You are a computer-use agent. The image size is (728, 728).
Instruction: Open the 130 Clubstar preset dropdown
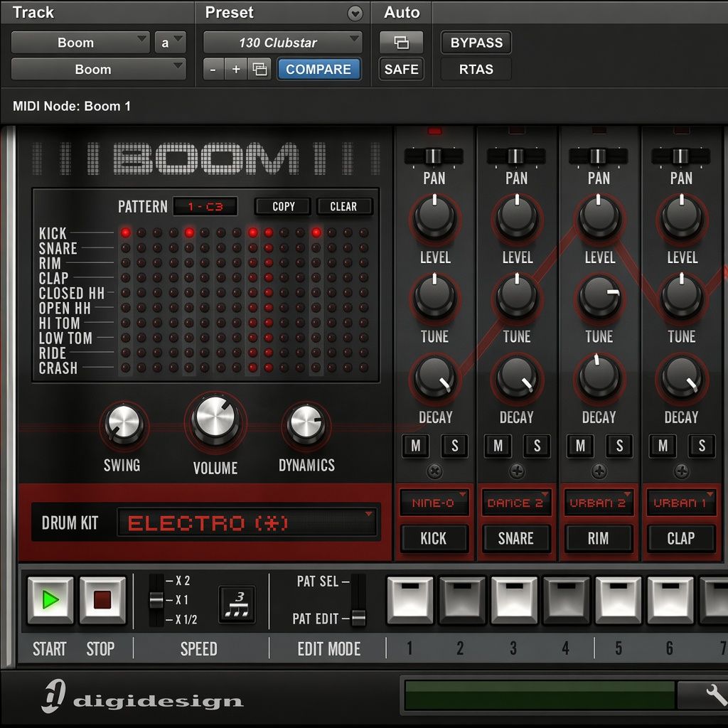[283, 43]
